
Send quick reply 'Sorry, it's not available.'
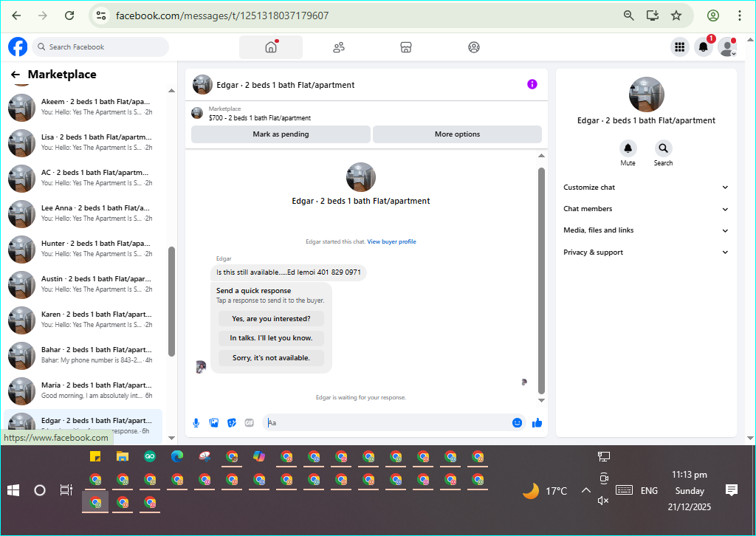pyautogui.click(x=271, y=357)
